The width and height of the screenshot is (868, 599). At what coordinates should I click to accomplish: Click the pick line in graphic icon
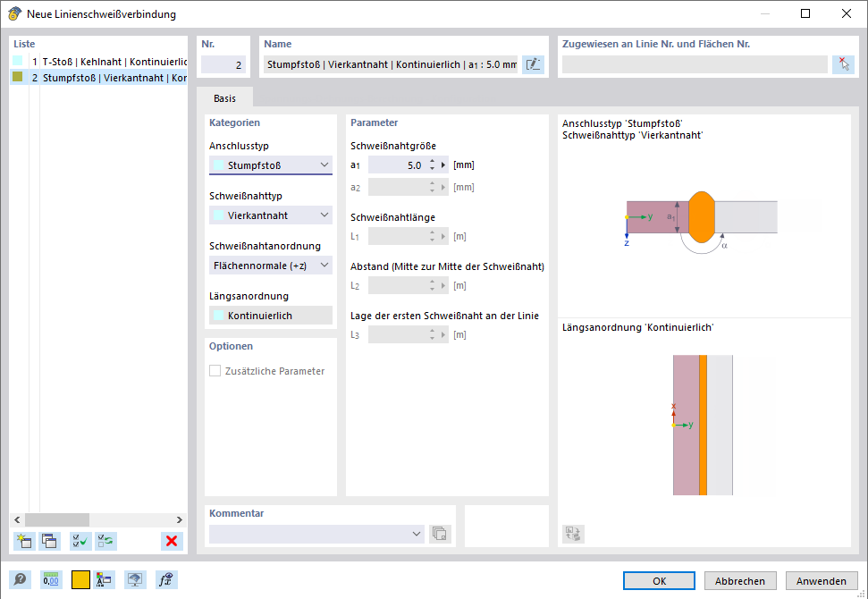click(x=843, y=64)
